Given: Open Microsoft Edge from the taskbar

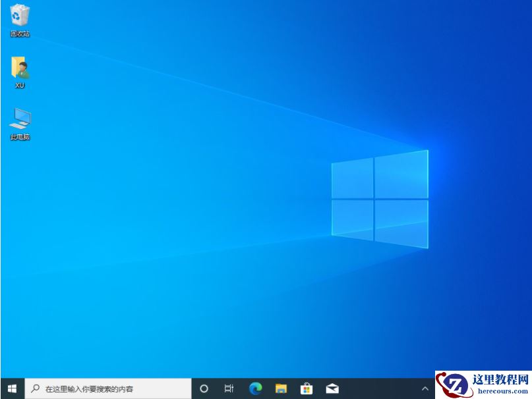Looking at the screenshot, I should (254, 388).
